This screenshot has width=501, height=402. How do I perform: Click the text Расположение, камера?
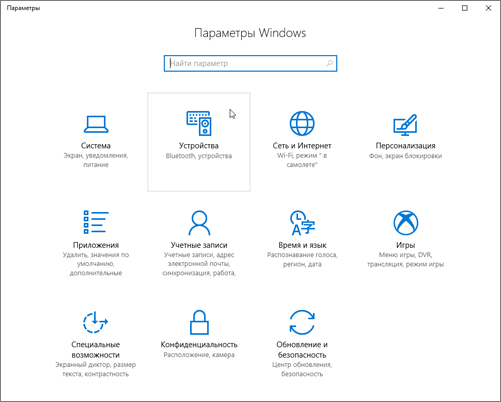point(199,355)
